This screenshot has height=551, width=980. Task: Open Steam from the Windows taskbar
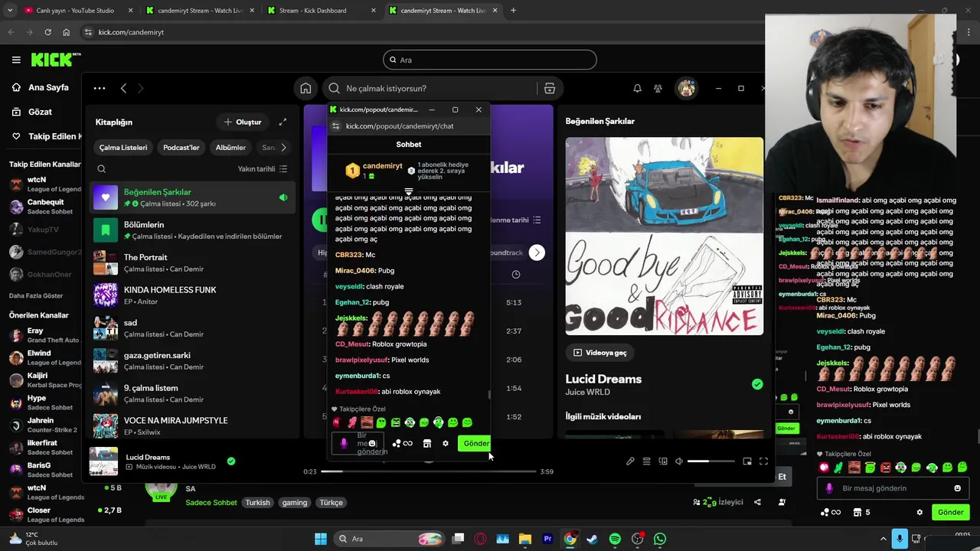click(592, 539)
